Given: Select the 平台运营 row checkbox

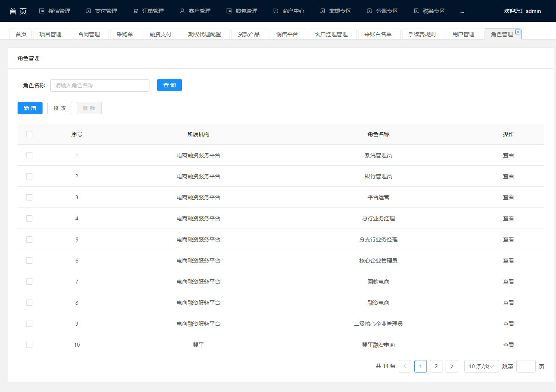Looking at the screenshot, I should (x=29, y=197).
